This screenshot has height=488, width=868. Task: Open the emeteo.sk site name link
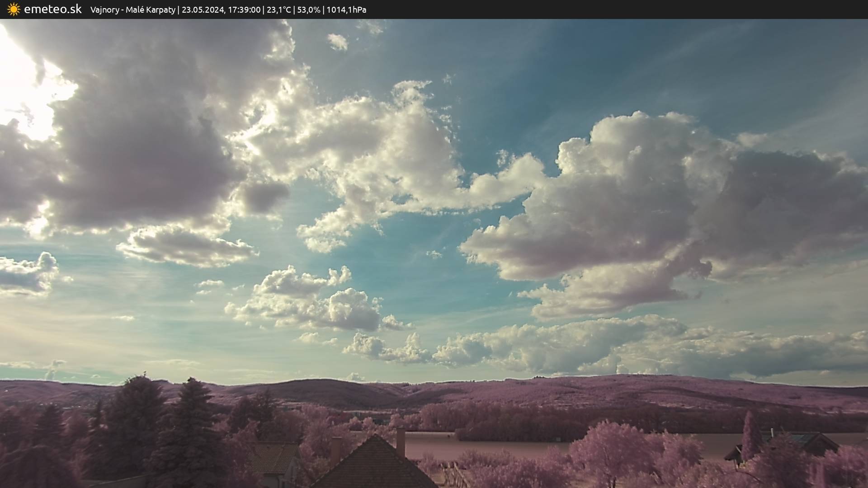click(52, 9)
